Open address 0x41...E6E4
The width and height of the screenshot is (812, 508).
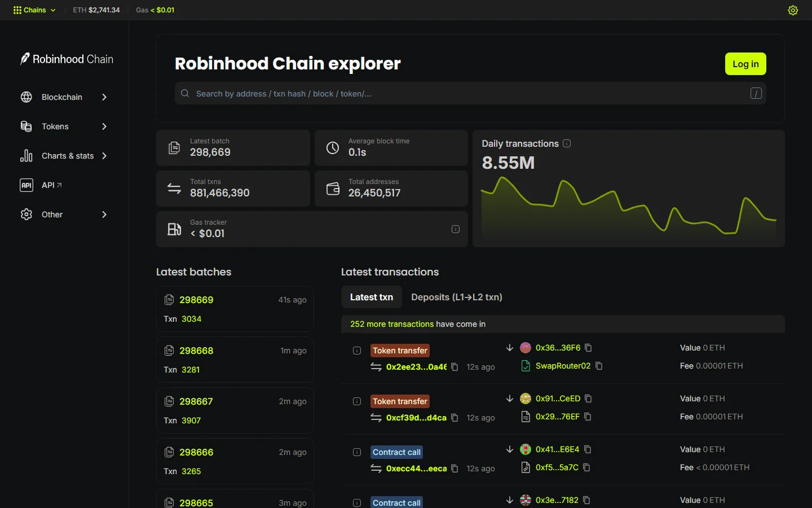(x=557, y=449)
